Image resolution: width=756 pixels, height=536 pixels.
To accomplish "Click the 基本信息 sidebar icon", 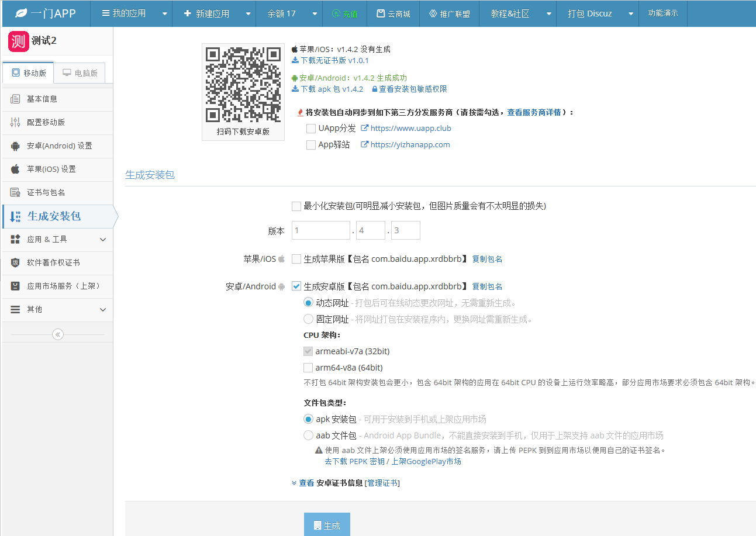I will (x=15, y=99).
